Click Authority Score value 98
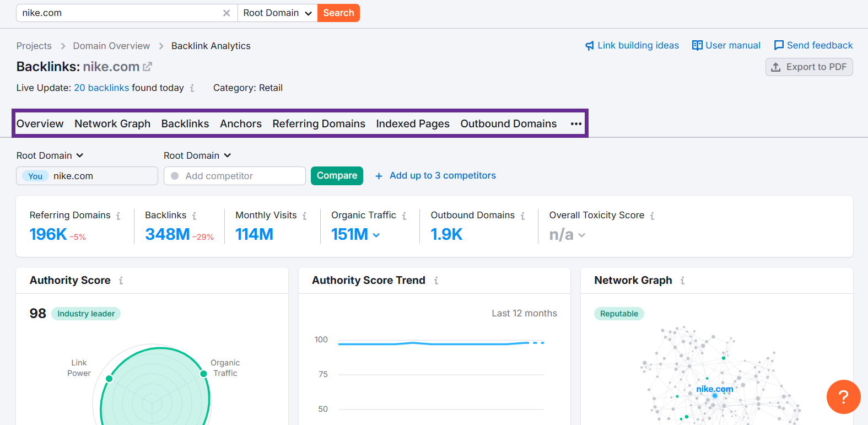 pos(37,314)
